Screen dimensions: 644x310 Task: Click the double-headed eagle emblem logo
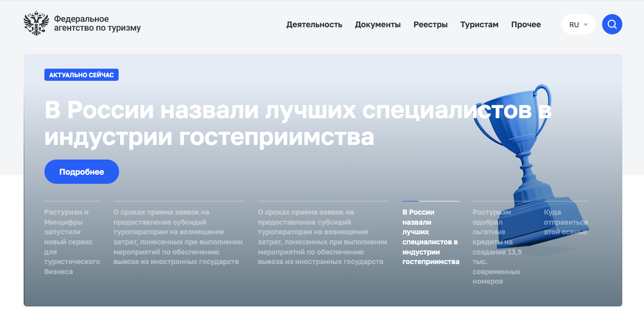click(36, 24)
